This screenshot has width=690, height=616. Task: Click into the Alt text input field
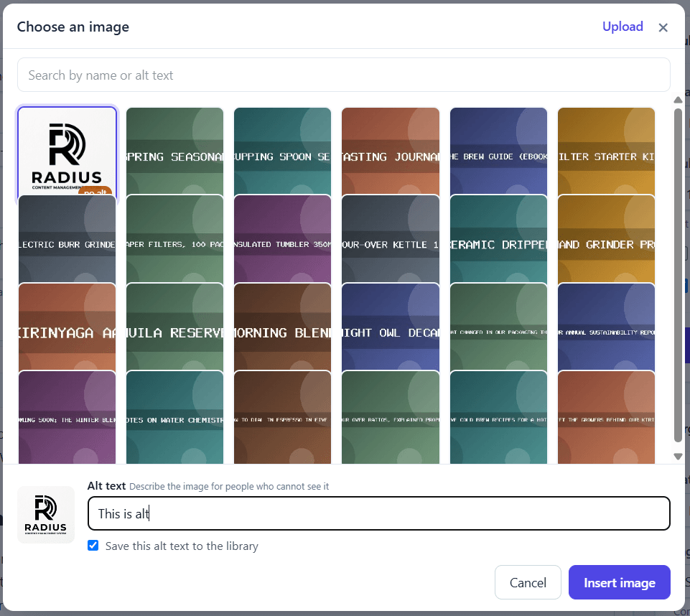point(379,513)
